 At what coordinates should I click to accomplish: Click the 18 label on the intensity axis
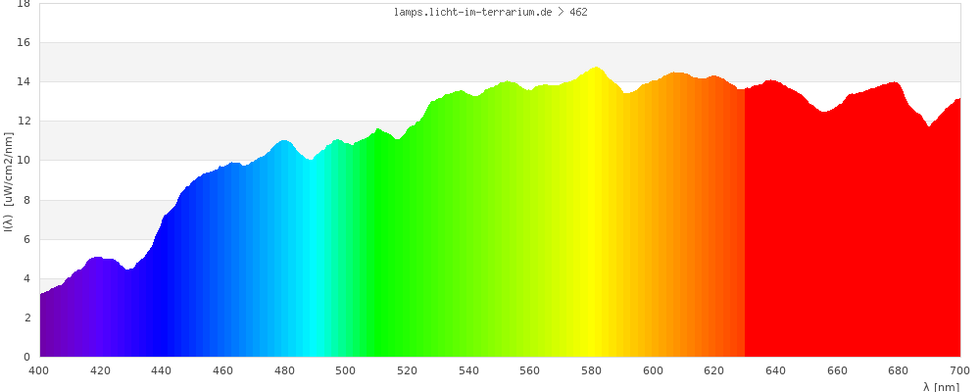(x=24, y=4)
